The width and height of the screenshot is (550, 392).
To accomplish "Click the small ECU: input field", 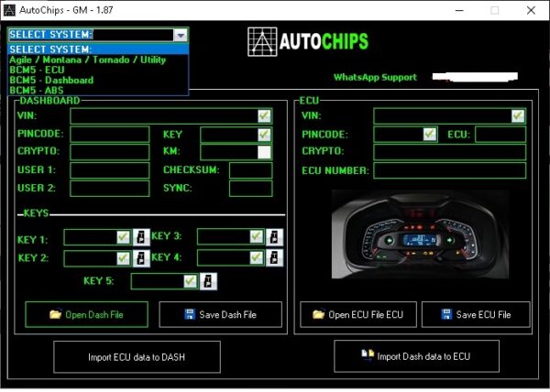I will point(500,134).
